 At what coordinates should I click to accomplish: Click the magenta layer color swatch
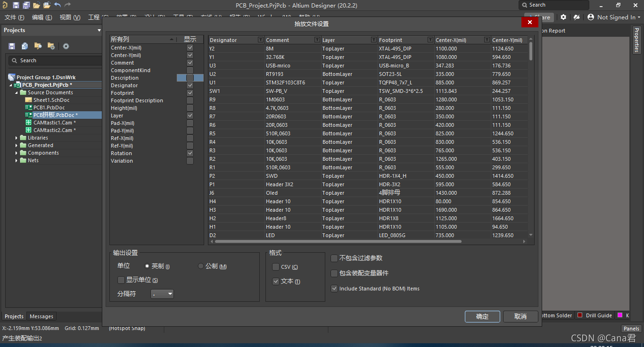click(620, 315)
